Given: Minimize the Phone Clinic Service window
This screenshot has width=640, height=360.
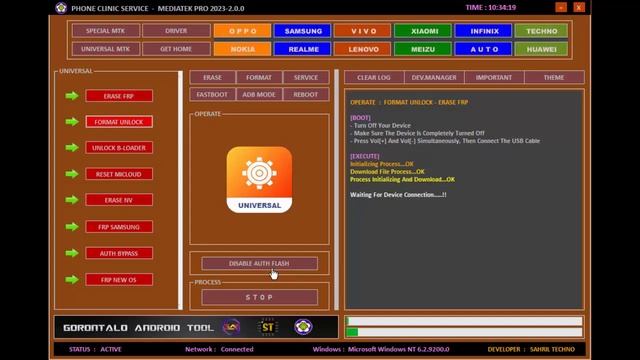Looking at the screenshot, I should 561,7.
